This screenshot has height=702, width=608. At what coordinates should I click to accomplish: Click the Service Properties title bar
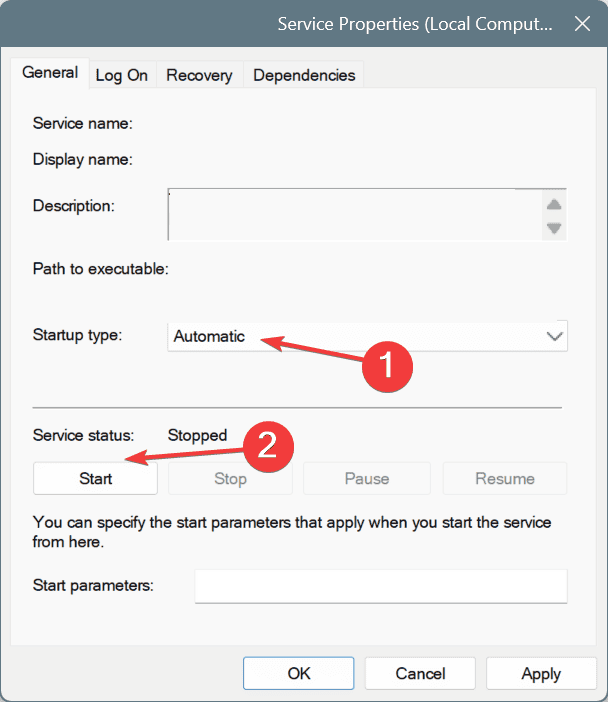tap(300, 24)
